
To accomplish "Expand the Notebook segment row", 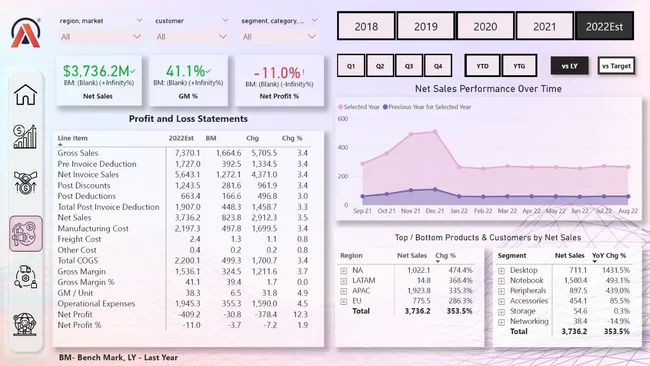I will pyautogui.click(x=501, y=281).
